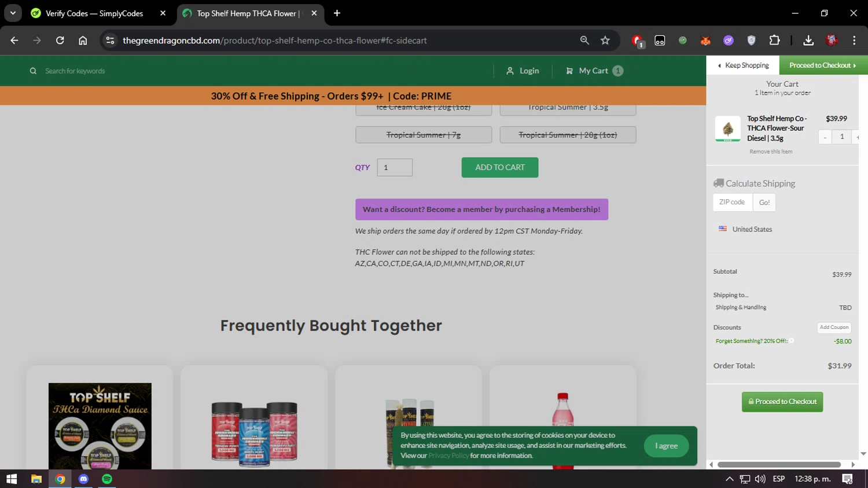Select Tropical Summer | 28g (1oz) option
Image resolution: width=868 pixels, height=488 pixels.
568,135
